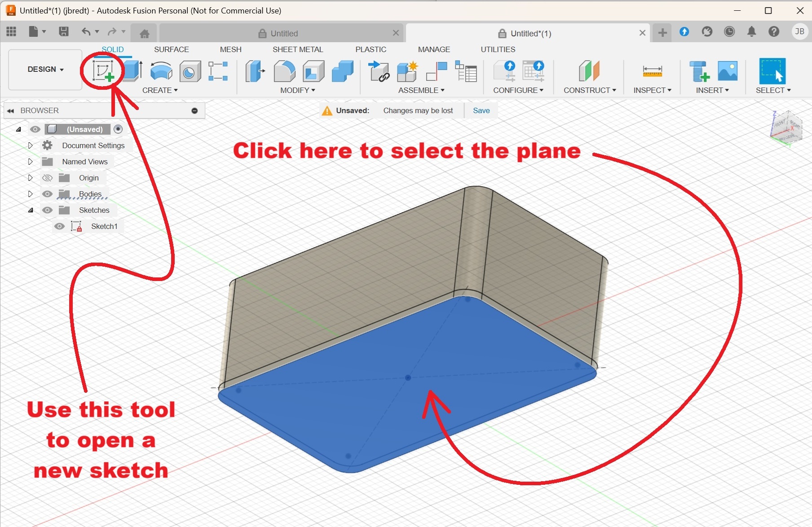Click the ViewCube to change orientation
Image resolution: width=812 pixels, height=527 pixels.
click(x=786, y=127)
